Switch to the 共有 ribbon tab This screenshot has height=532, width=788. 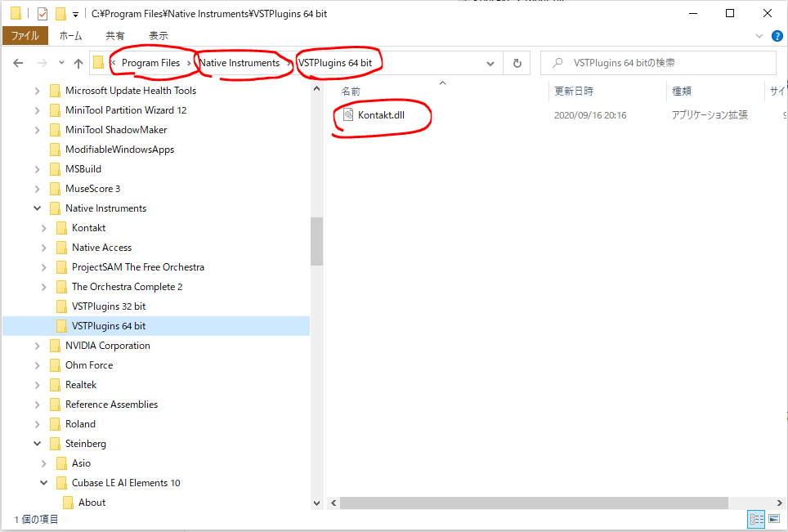tap(114, 36)
